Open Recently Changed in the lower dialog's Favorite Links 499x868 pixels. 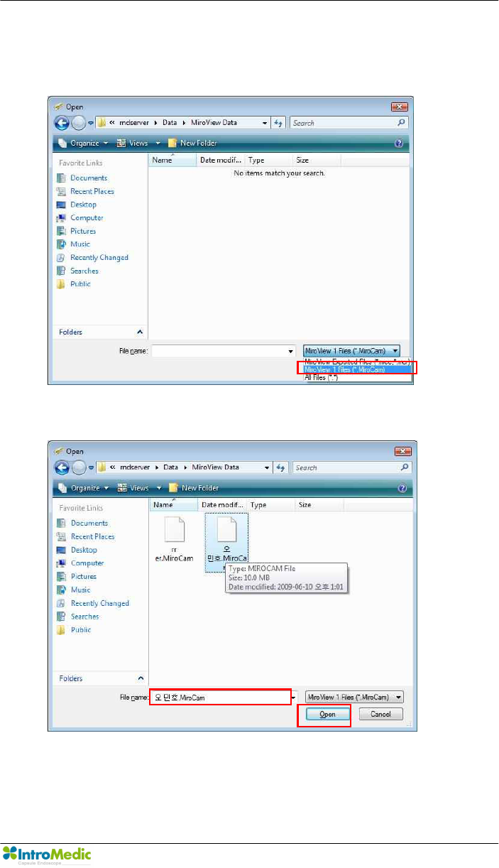(99, 604)
